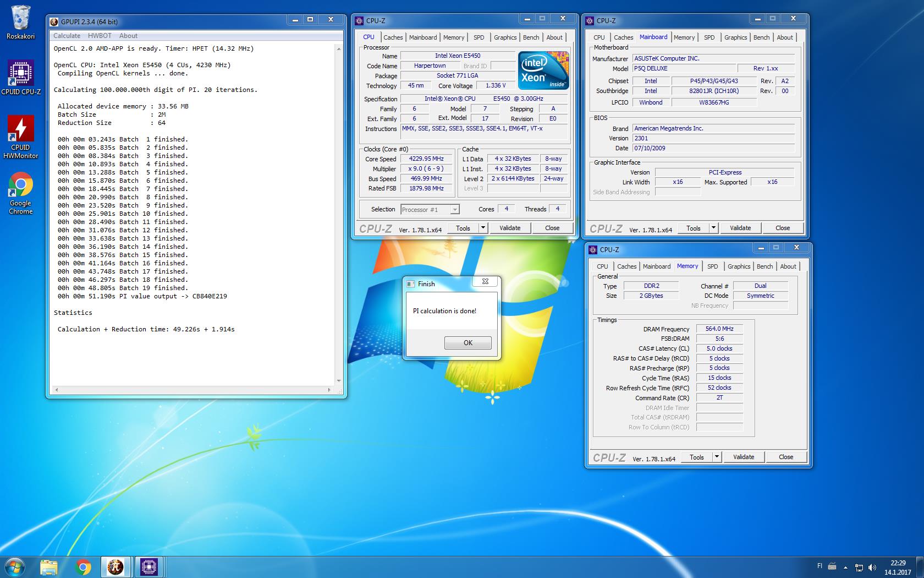Select Bench tab in the Memory window
The image size is (924, 578).
pos(765,266)
